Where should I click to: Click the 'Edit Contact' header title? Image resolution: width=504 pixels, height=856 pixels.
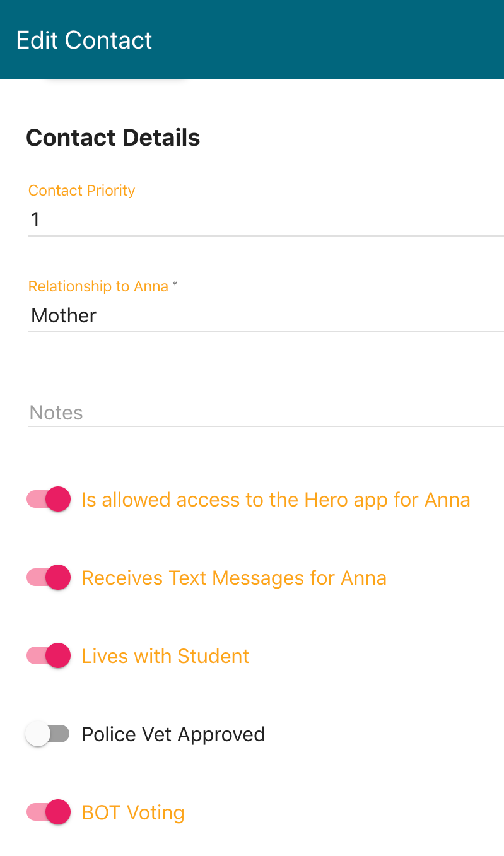pos(84,40)
